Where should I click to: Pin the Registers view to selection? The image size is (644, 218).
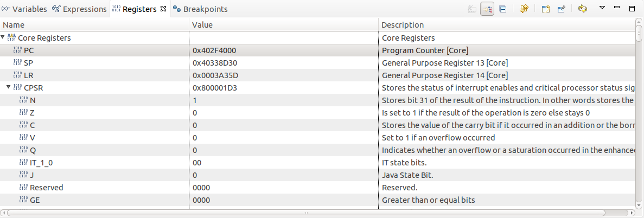tap(562, 9)
